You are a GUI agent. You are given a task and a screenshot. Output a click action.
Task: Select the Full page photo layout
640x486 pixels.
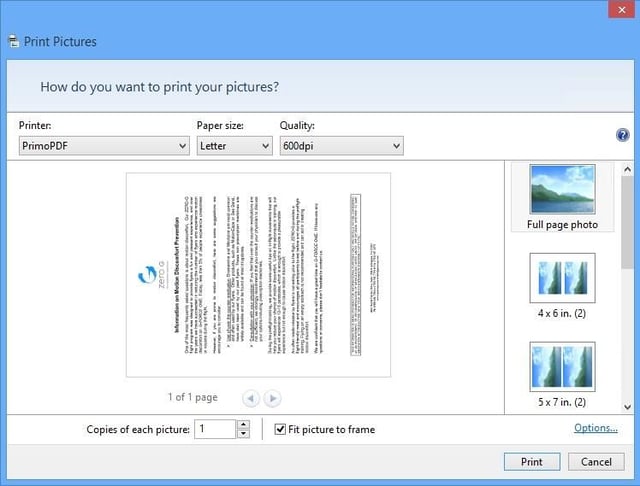pos(562,198)
